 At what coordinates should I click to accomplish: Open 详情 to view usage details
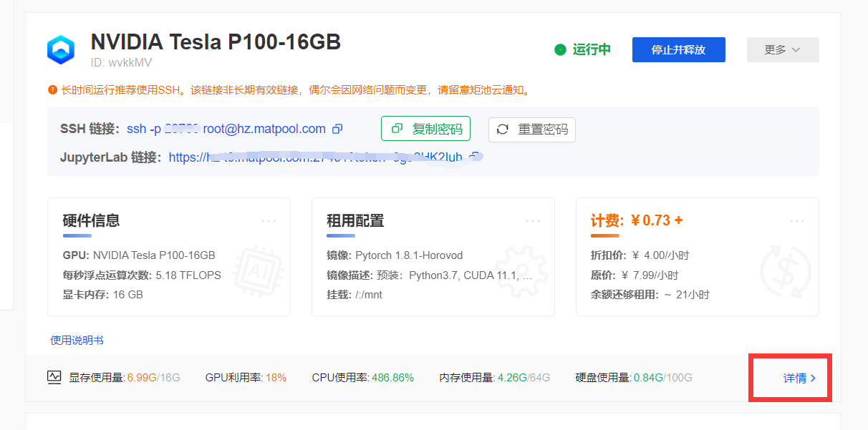pyautogui.click(x=799, y=378)
